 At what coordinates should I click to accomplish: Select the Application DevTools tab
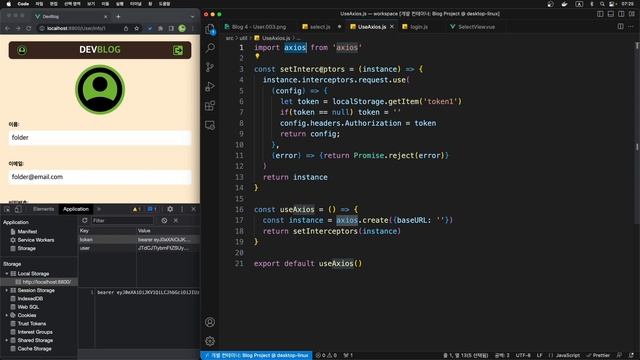point(76,209)
